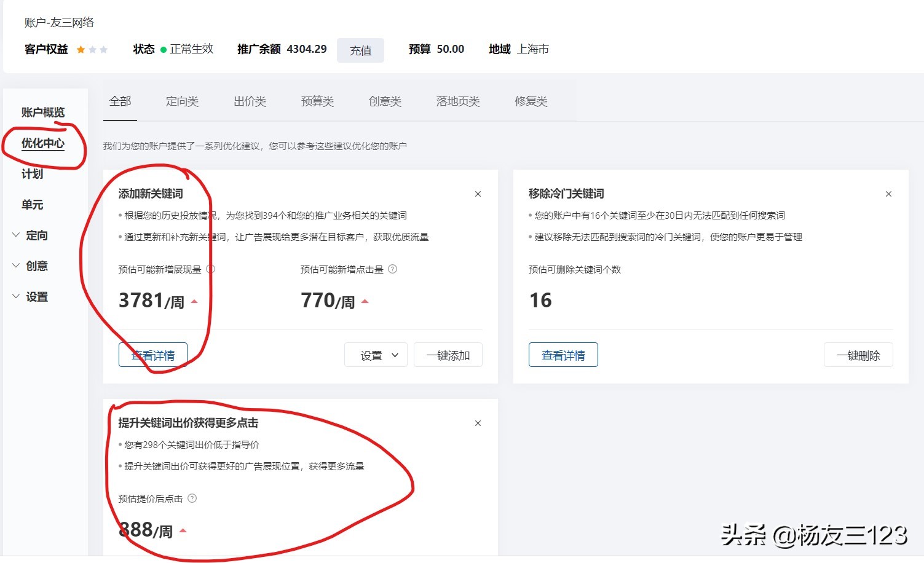The image size is (924, 563).
Task: Click 查看详情 on 移除冷门关键词 card
Action: tap(563, 355)
